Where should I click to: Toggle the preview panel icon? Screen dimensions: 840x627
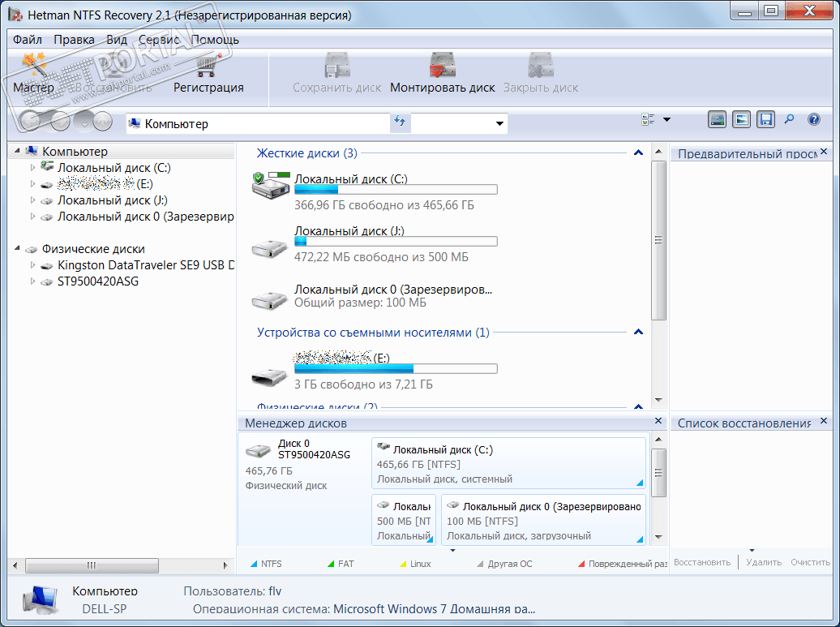click(741, 119)
